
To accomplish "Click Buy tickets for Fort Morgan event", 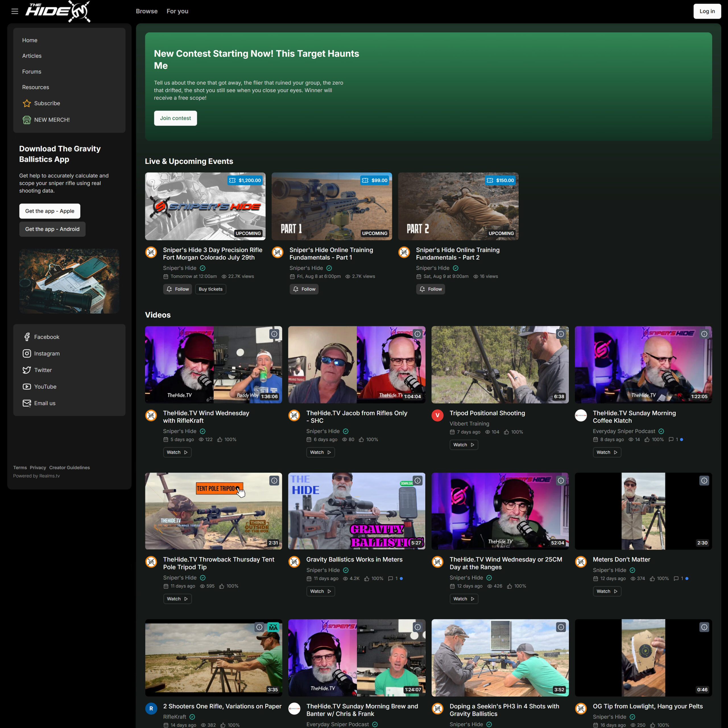I will (211, 289).
